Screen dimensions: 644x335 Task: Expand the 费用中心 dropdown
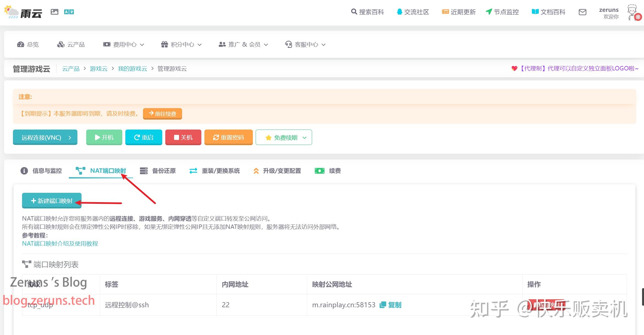[x=142, y=45]
